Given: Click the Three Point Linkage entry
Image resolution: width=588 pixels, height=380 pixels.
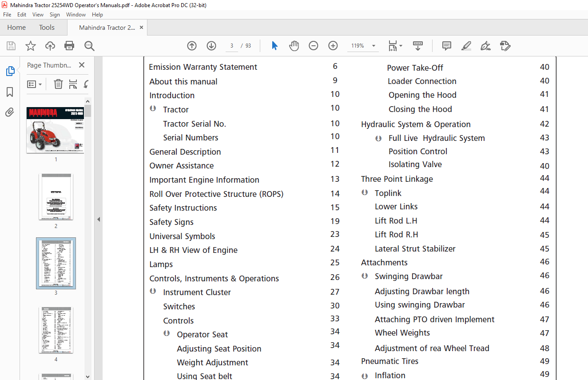Looking at the screenshot, I should coord(397,179).
